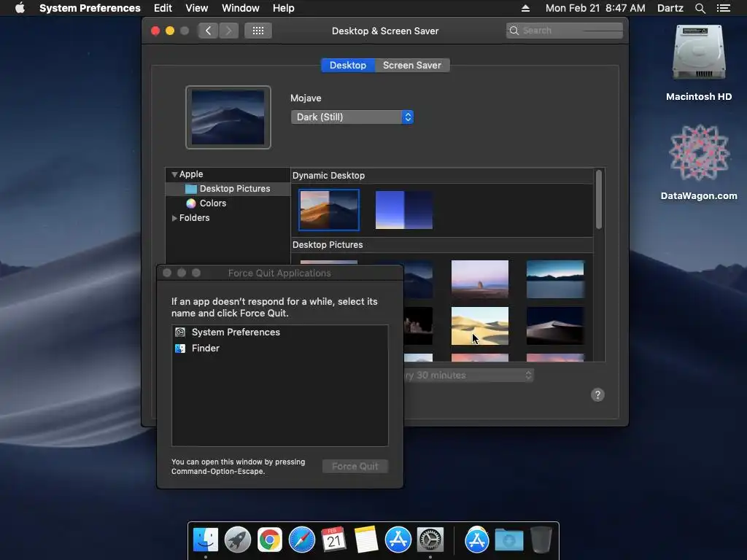Open Finder from the Dock
The image size is (747, 560).
[205, 540]
